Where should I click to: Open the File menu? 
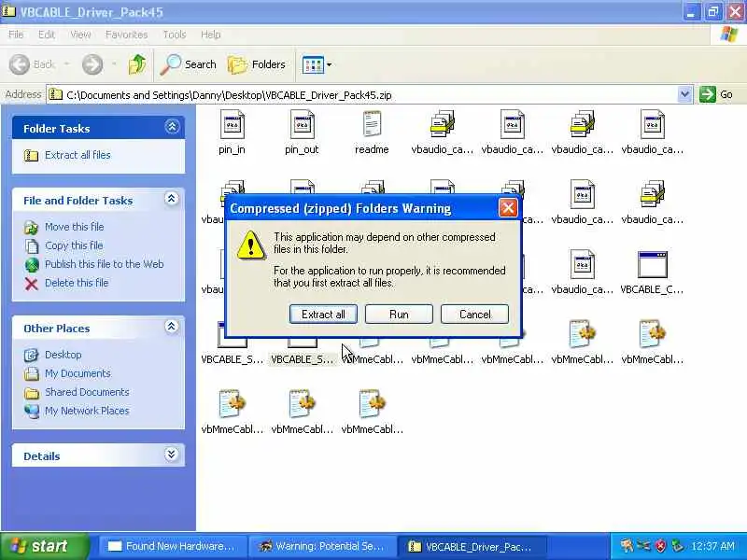click(x=16, y=35)
